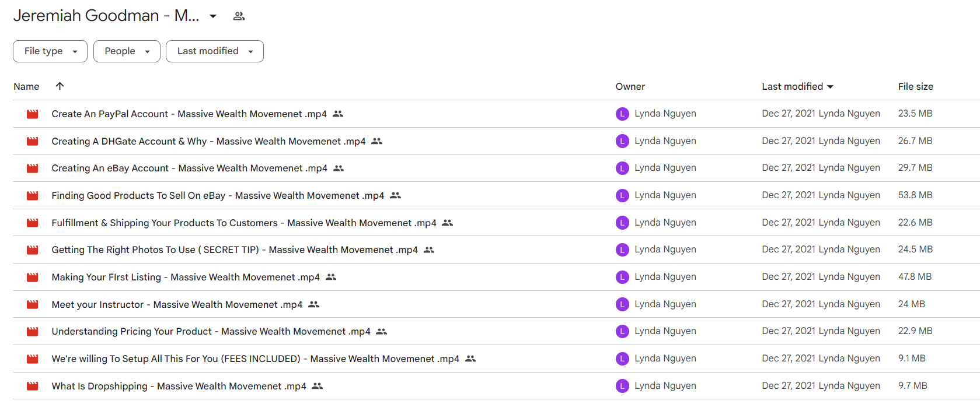Select What Is Dropshipping file name
The height and width of the screenshot is (418, 980).
tap(179, 386)
